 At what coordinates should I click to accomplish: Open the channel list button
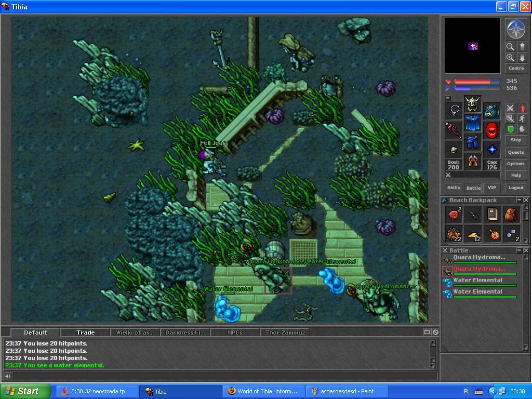click(x=427, y=332)
